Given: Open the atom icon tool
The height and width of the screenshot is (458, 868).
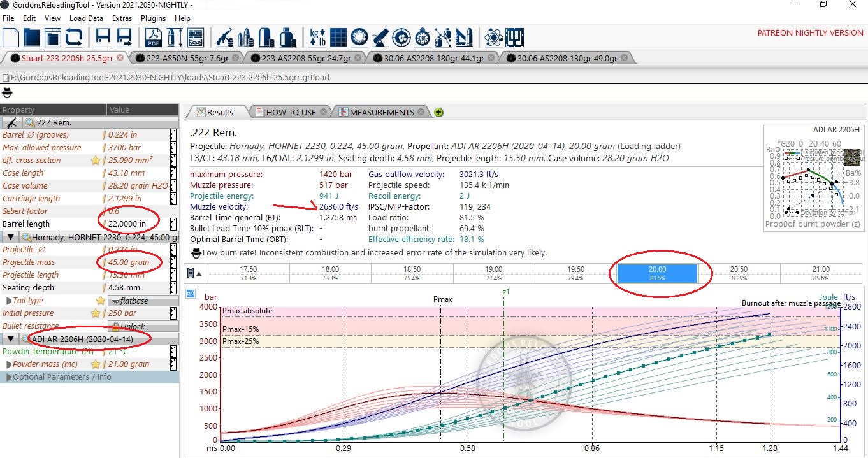Looking at the screenshot, I should 493,38.
